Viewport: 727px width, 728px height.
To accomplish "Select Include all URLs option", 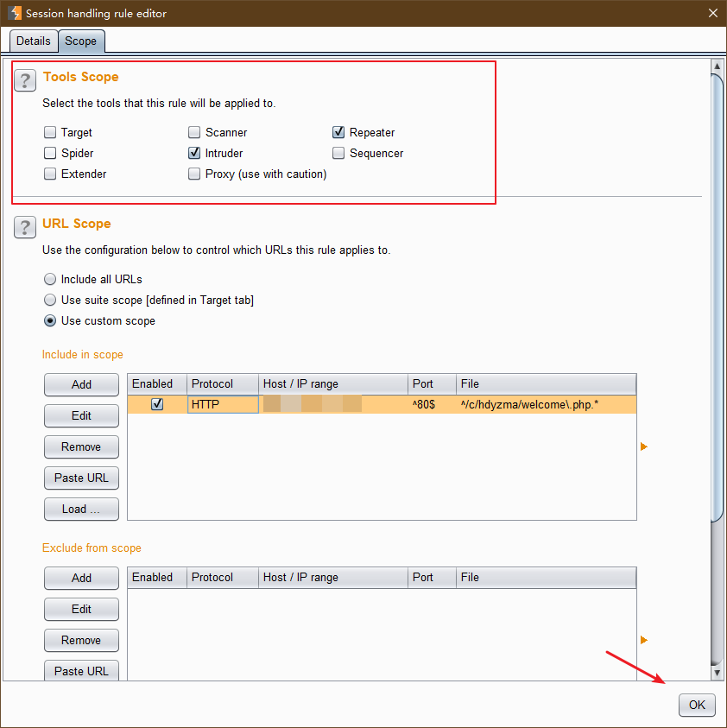I will pos(50,280).
